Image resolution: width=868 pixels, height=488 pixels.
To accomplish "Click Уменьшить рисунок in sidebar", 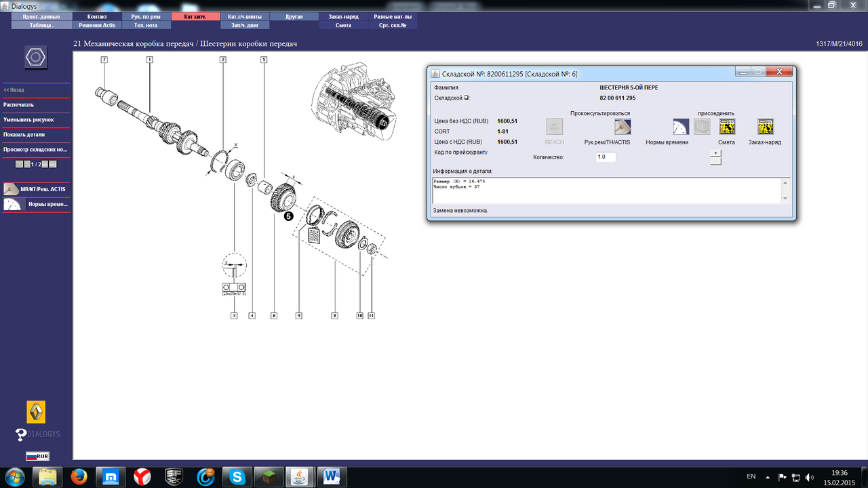I will pos(28,120).
